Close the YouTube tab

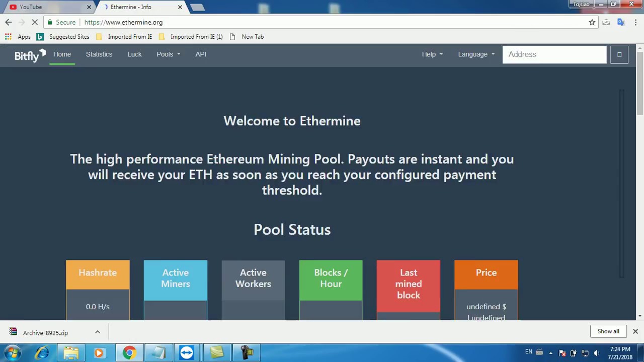(89, 7)
